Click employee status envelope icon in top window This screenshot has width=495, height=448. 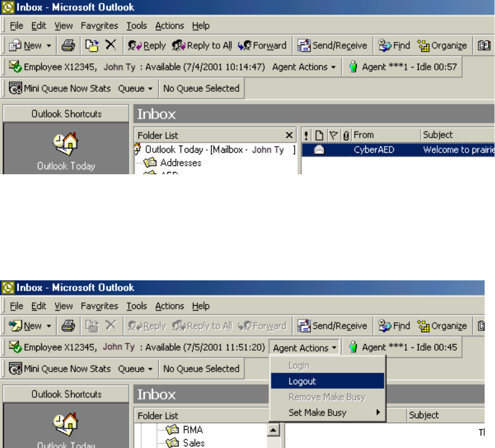coord(15,67)
